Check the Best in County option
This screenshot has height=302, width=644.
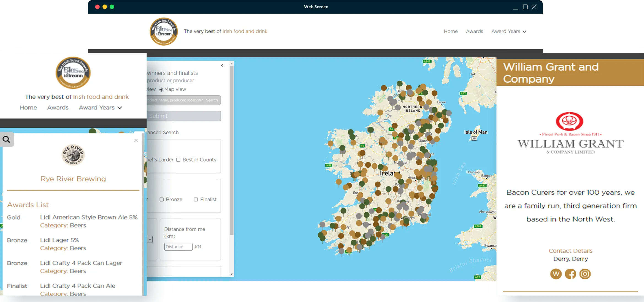pos(178,160)
